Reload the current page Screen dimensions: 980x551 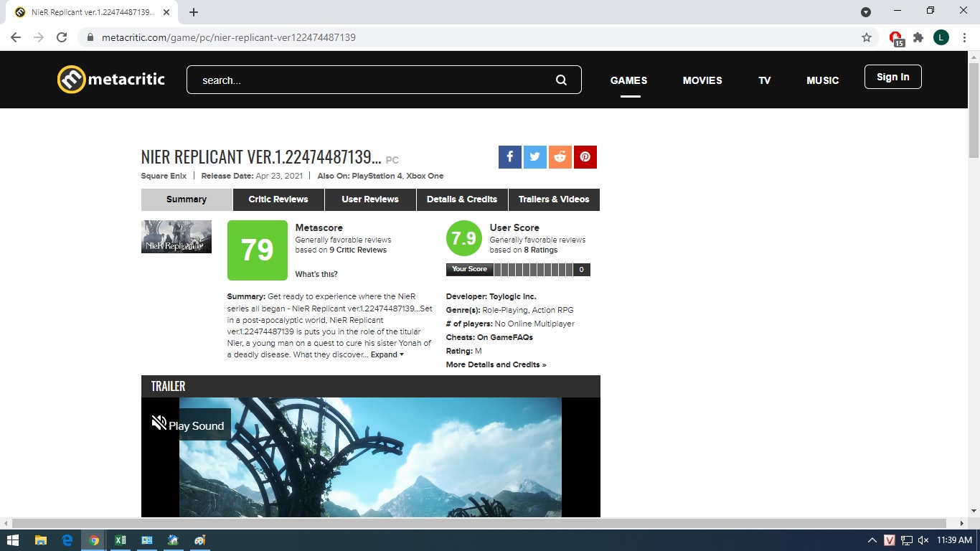pos(62,37)
